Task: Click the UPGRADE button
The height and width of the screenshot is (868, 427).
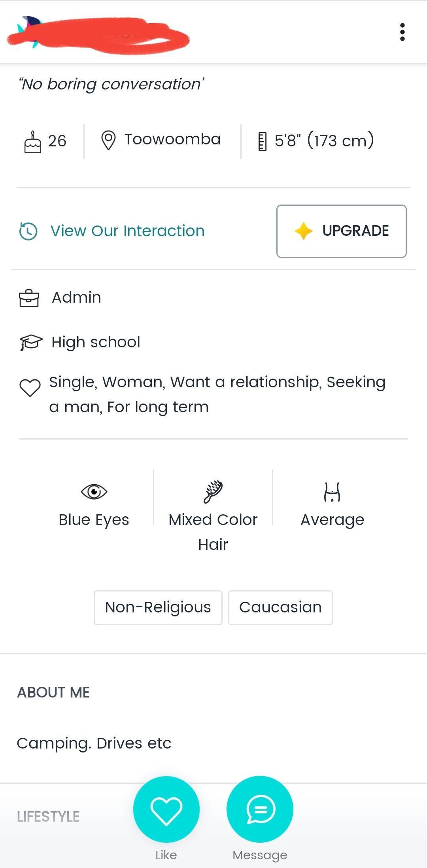Action: point(342,231)
